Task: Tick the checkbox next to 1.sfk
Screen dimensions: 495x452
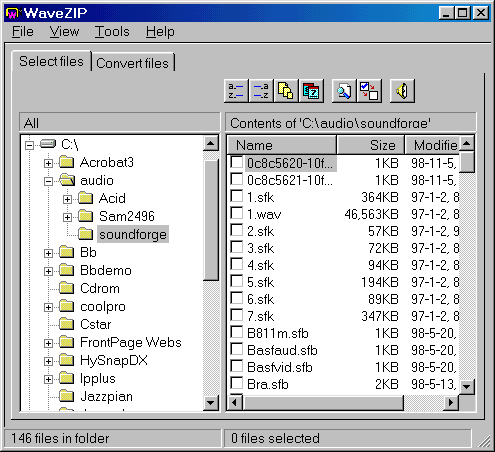Action: (237, 196)
